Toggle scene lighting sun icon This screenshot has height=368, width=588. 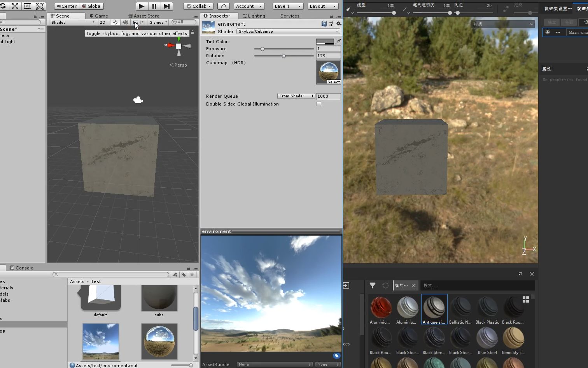pyautogui.click(x=115, y=23)
